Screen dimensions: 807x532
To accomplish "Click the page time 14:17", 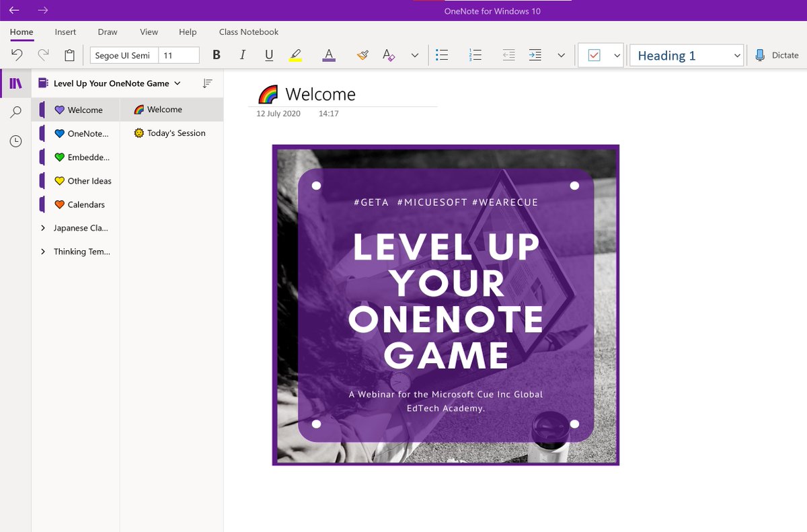I will pos(329,114).
